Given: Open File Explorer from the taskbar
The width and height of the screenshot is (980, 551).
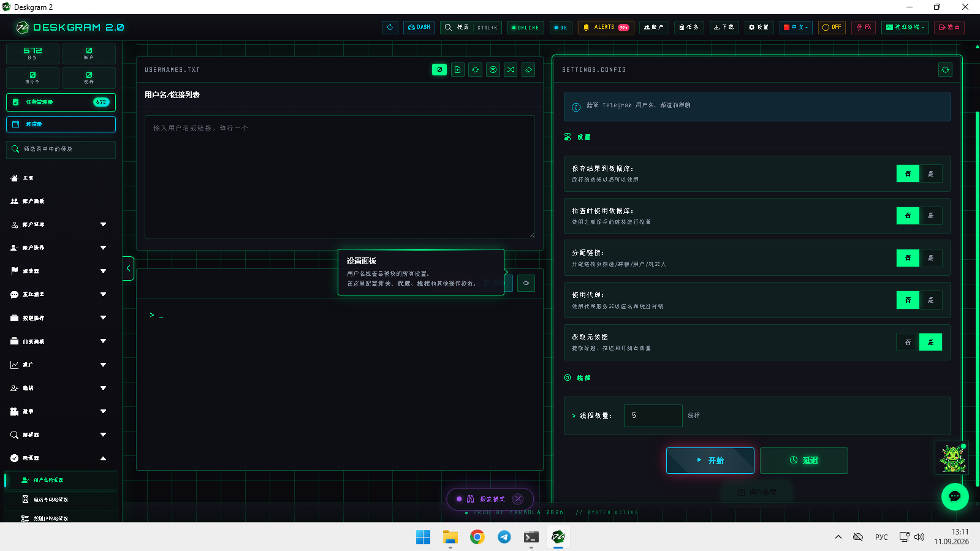Looking at the screenshot, I should [x=450, y=537].
